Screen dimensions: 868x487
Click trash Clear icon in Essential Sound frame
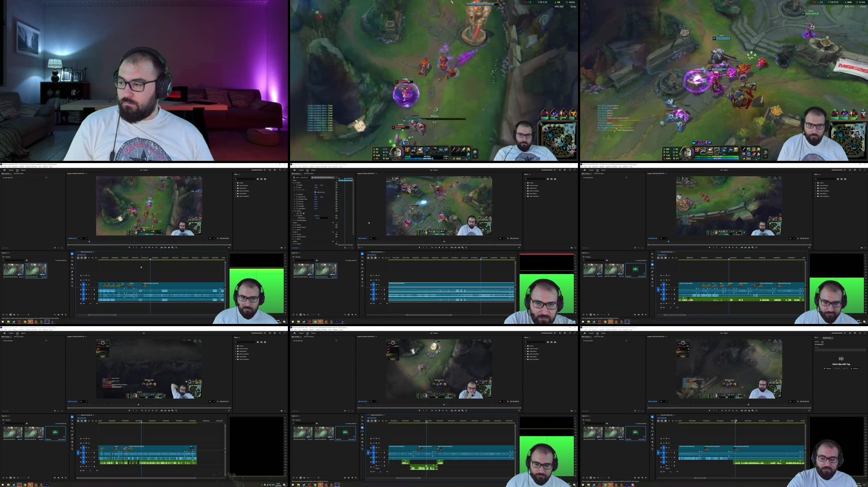pos(646,477)
